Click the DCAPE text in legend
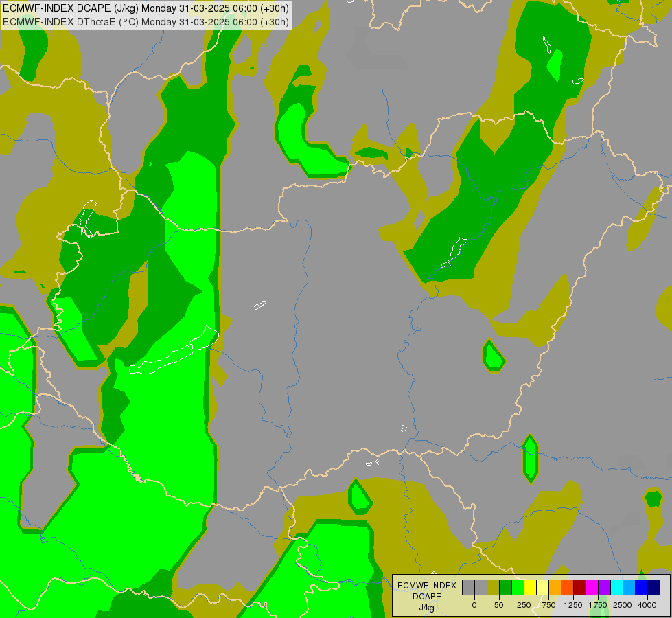This screenshot has width=672, height=618. coord(427,597)
